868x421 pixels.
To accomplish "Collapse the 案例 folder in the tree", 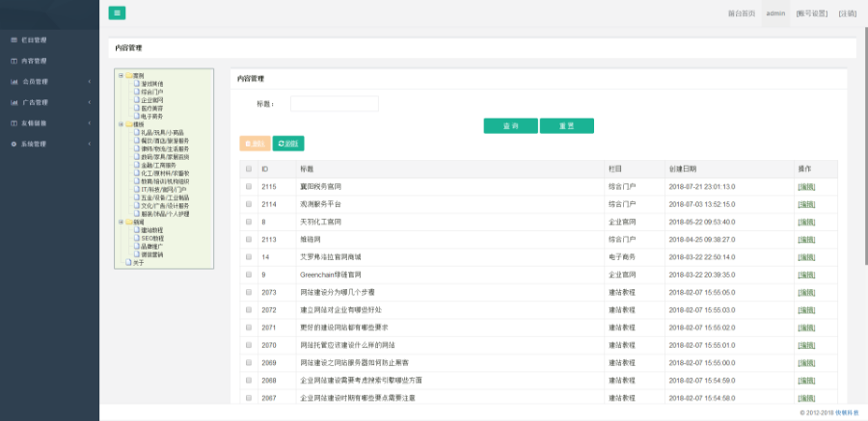I will pyautogui.click(x=121, y=75).
